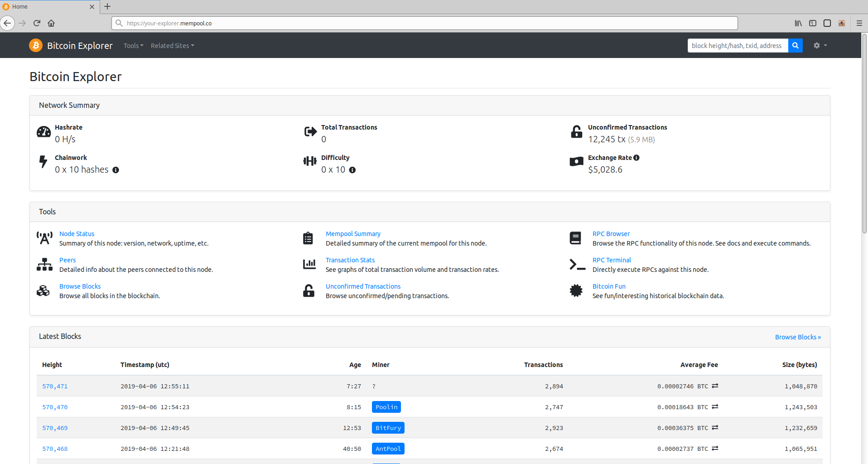Go back with browser back arrow
The height and width of the screenshot is (464, 868).
click(7, 23)
